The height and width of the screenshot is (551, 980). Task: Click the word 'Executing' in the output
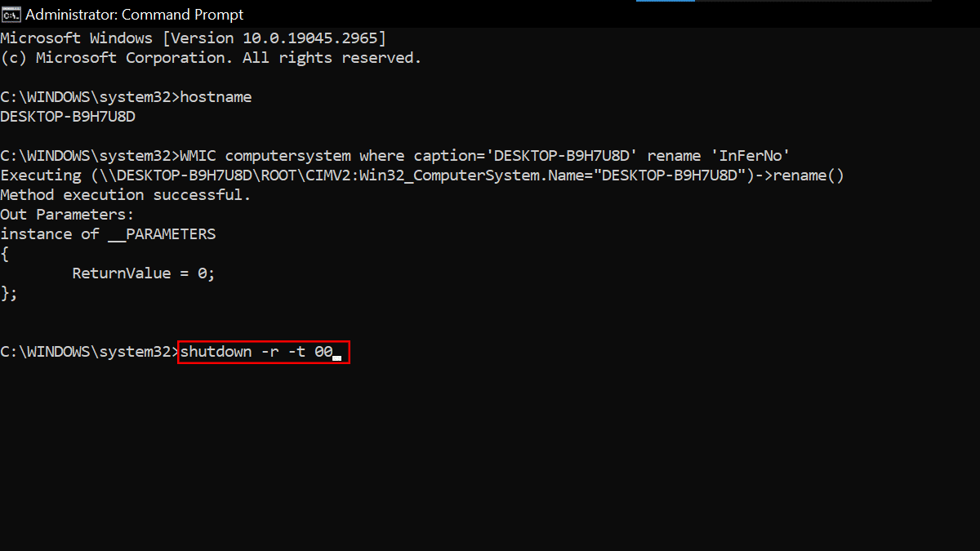pos(41,176)
